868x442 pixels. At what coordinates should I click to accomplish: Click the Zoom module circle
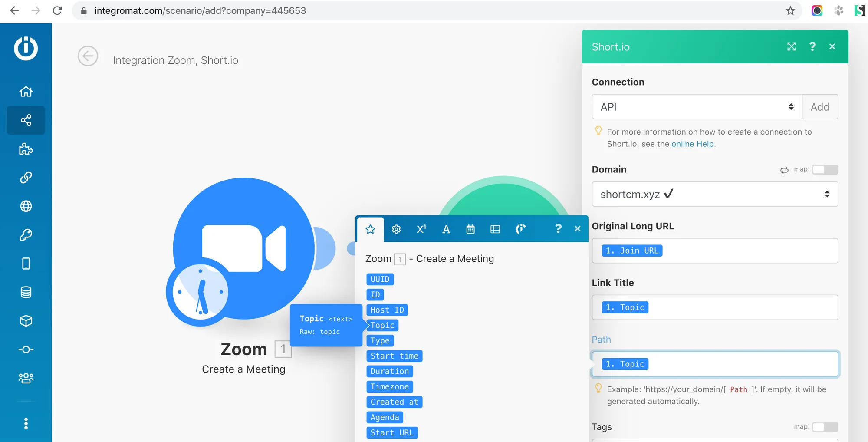click(x=244, y=248)
